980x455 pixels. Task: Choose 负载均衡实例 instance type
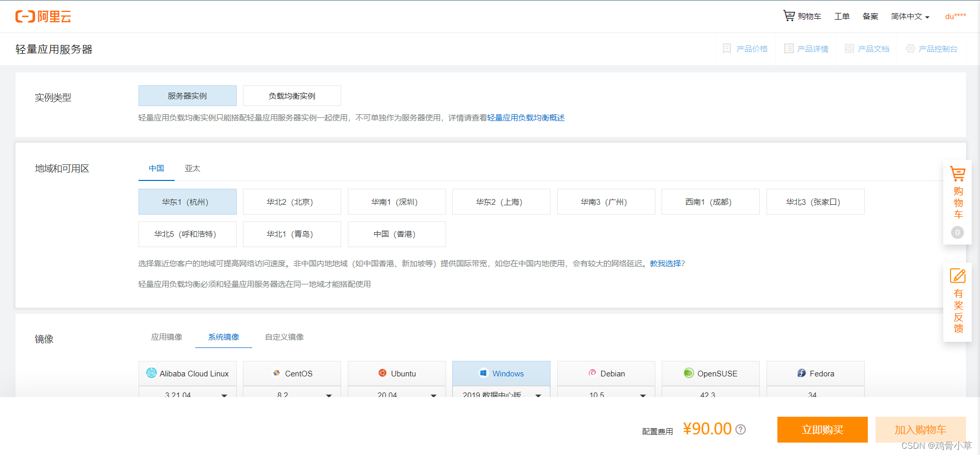click(x=292, y=96)
